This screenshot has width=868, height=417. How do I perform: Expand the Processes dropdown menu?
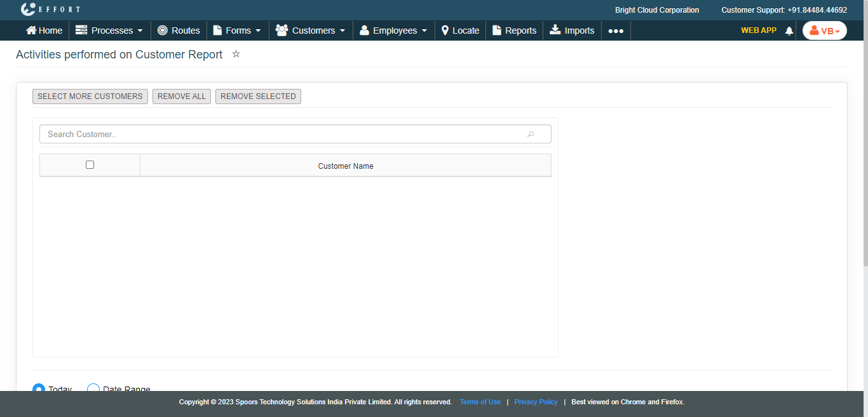[109, 30]
